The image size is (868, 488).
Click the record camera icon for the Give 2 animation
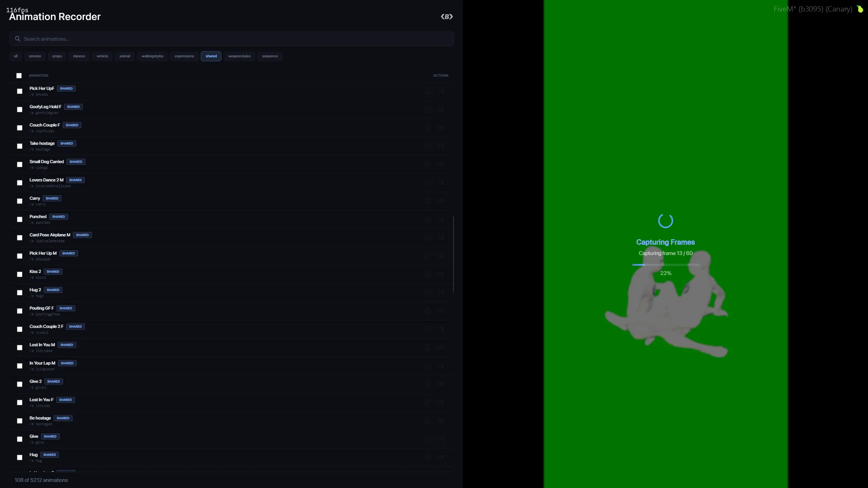441,384
